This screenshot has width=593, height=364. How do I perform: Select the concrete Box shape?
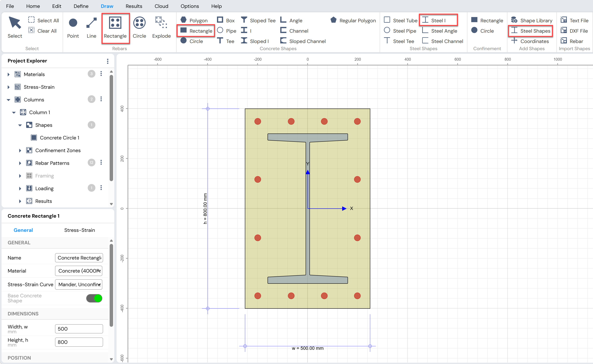click(226, 21)
